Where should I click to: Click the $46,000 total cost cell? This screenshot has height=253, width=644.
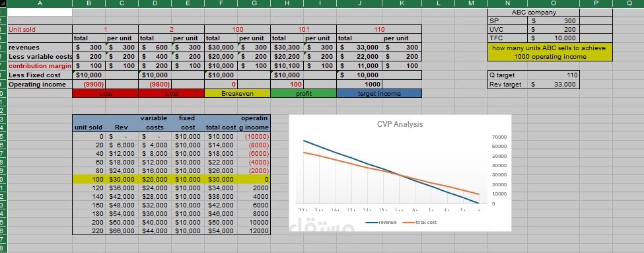(221, 213)
